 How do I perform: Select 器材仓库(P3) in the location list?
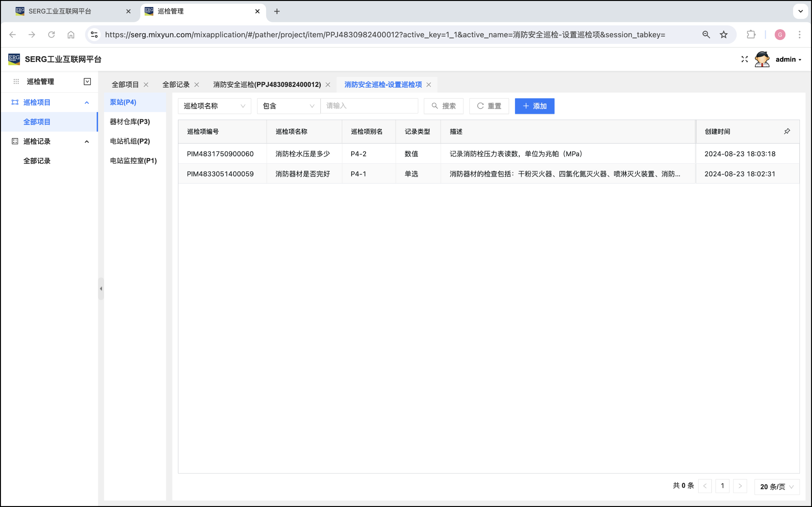pyautogui.click(x=130, y=122)
